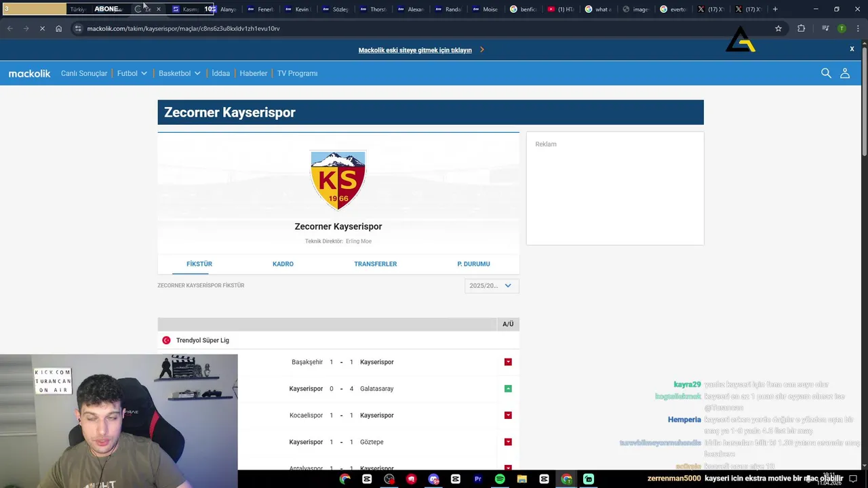Switch to the Fenerbahçe browser tab
The image size is (868, 488).
(260, 9)
